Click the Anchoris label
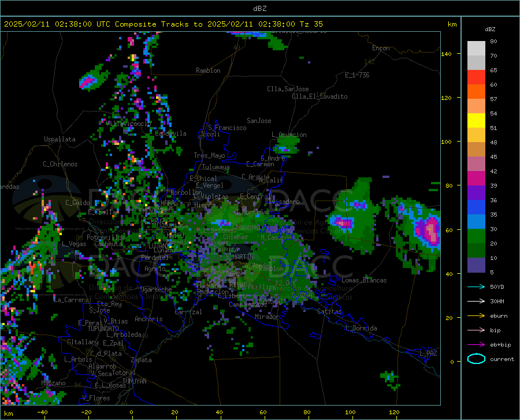The height and width of the screenshot is (420, 520). tap(148, 319)
